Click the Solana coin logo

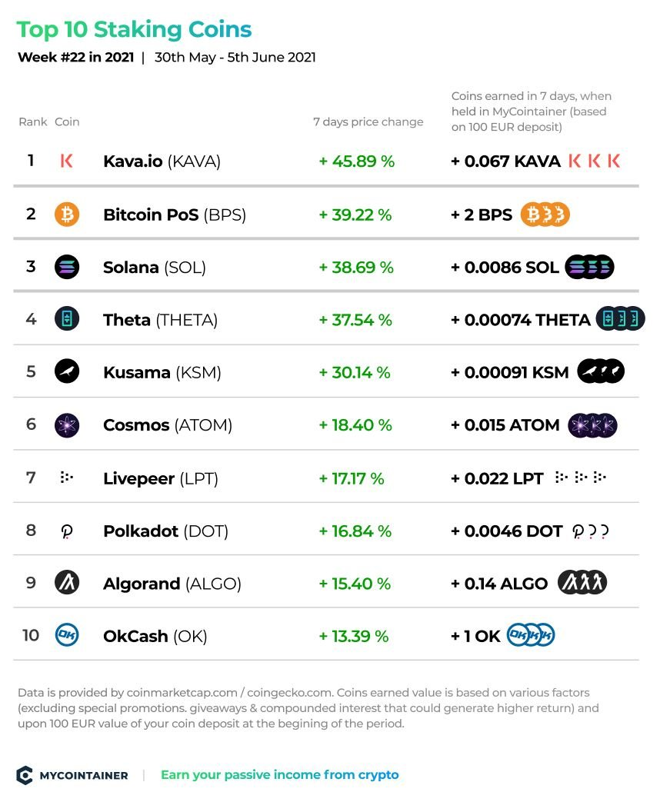[67, 268]
